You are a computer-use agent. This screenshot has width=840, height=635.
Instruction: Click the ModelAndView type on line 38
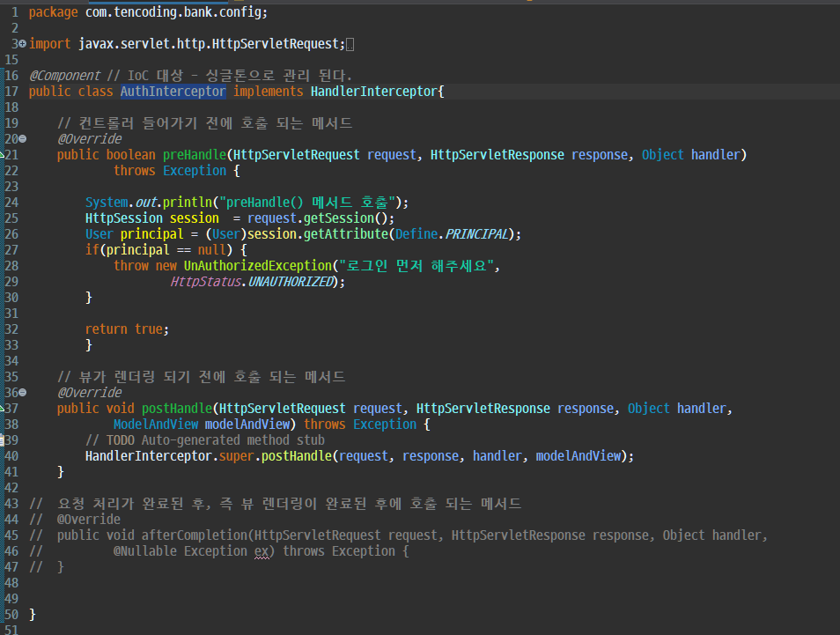[x=156, y=425]
